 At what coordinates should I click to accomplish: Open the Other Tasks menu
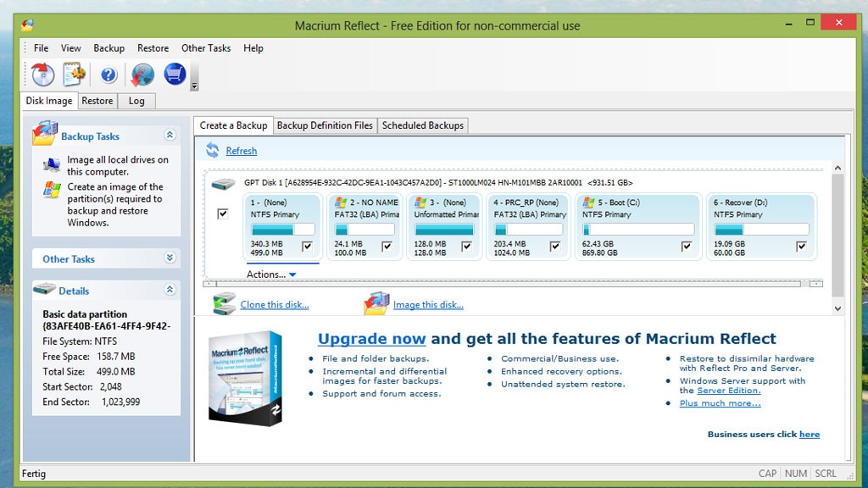click(206, 48)
